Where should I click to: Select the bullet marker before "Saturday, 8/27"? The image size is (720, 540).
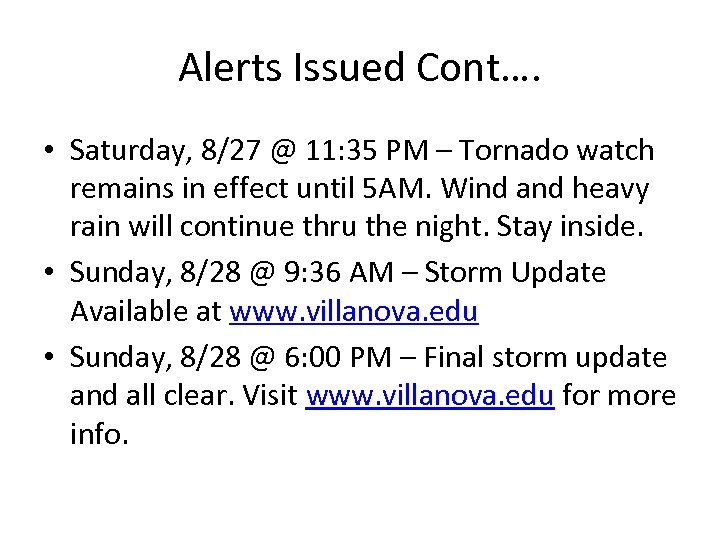pyautogui.click(x=48, y=153)
